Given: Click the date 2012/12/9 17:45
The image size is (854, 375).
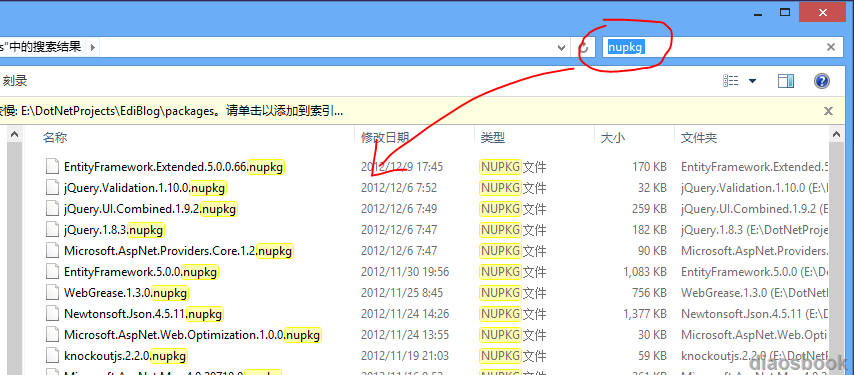Looking at the screenshot, I should [402, 167].
